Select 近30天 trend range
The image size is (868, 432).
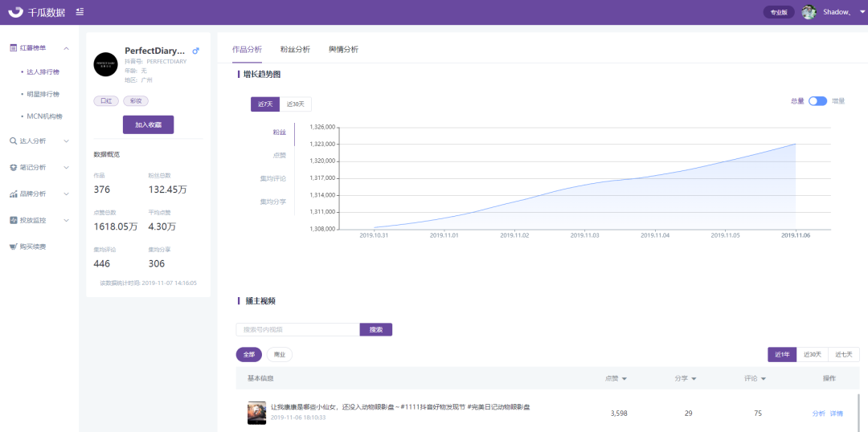296,104
